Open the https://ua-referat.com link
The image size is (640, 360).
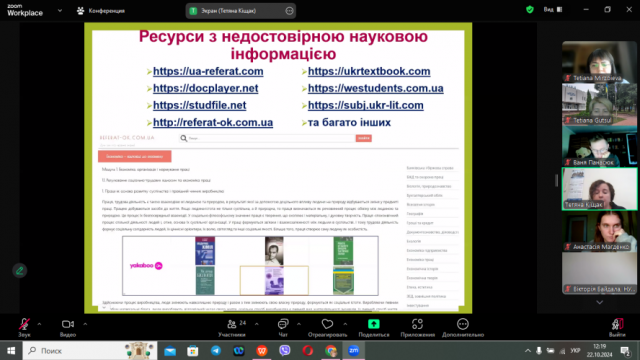coord(208,71)
